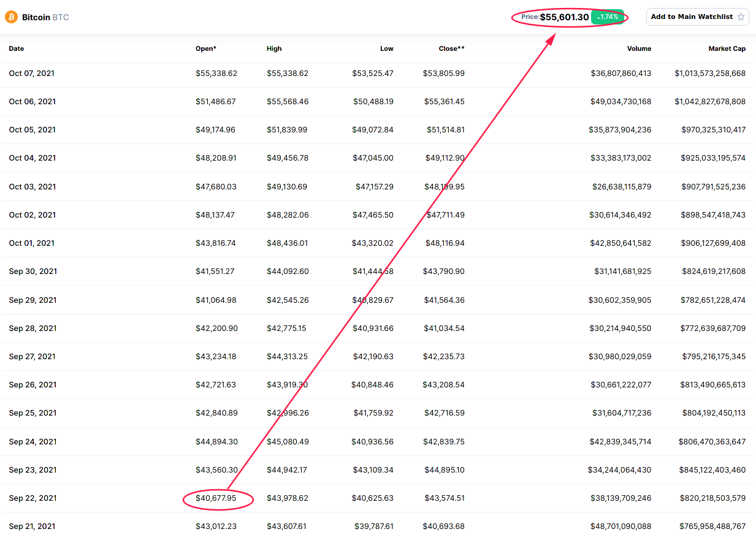Click the market cap $1,013,573,258,668

pos(710,73)
